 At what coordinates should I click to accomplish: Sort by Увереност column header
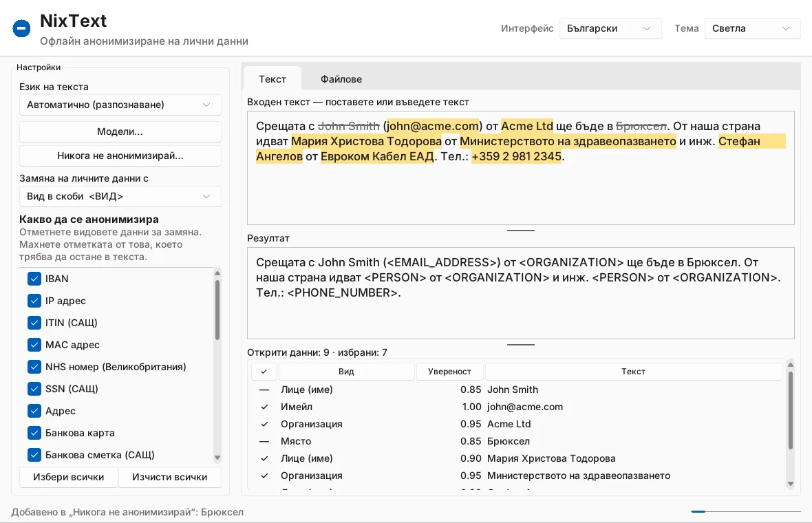pos(449,372)
